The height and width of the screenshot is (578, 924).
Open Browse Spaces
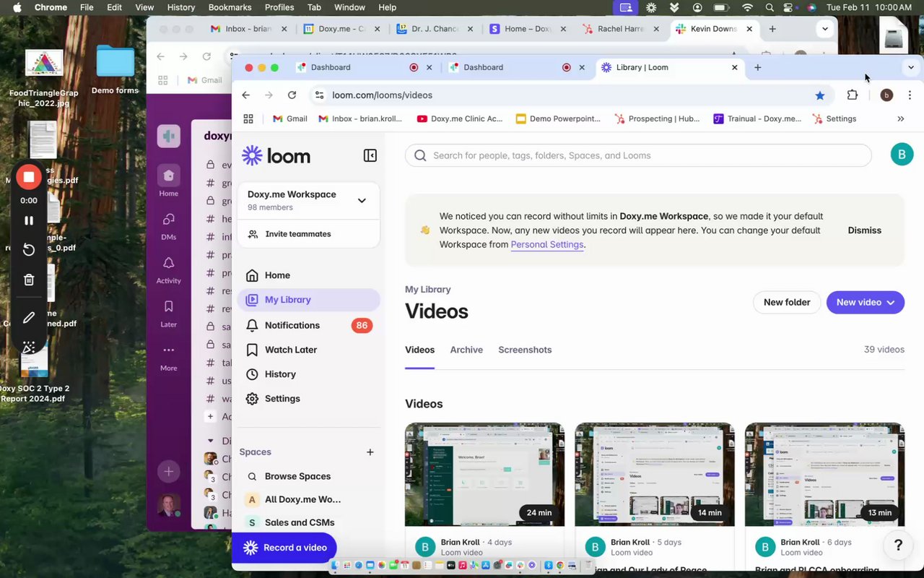pyautogui.click(x=297, y=476)
